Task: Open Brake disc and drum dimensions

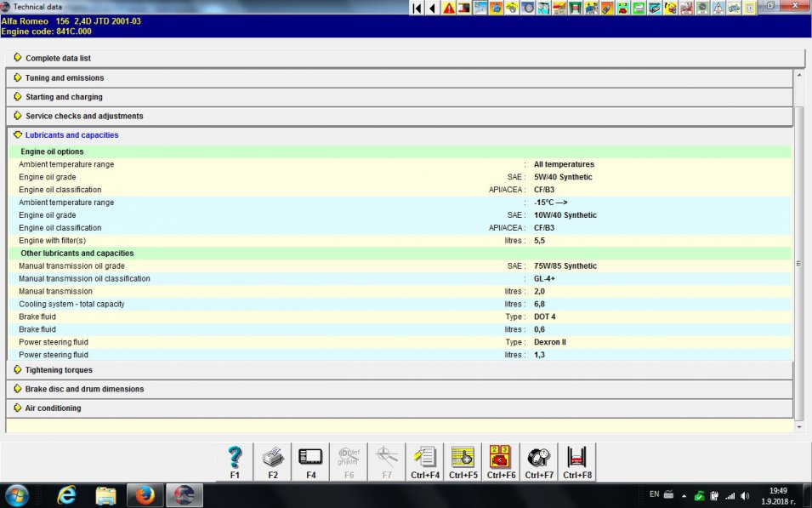Action: tap(84, 389)
